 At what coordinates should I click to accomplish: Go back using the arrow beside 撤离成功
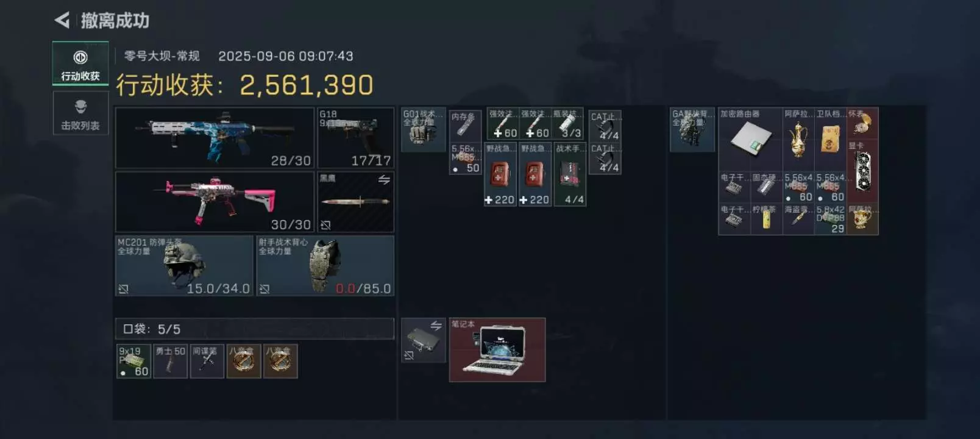click(62, 20)
